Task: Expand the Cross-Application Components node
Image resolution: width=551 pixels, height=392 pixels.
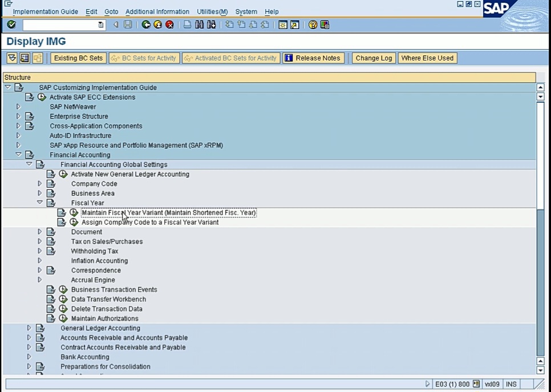Action: (18, 126)
